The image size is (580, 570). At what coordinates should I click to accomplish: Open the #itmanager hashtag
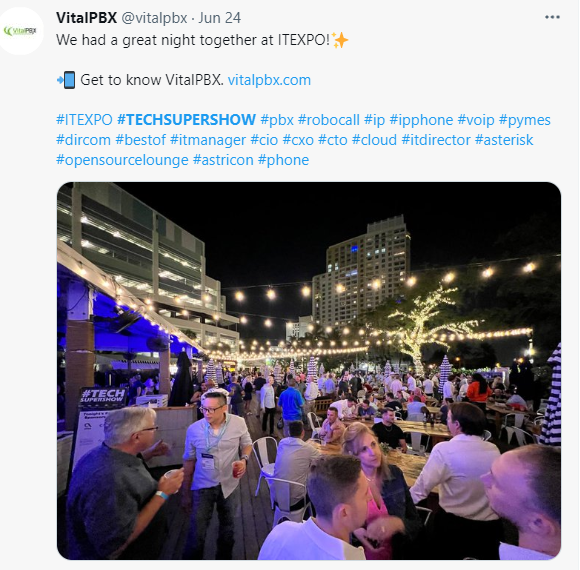(x=208, y=140)
